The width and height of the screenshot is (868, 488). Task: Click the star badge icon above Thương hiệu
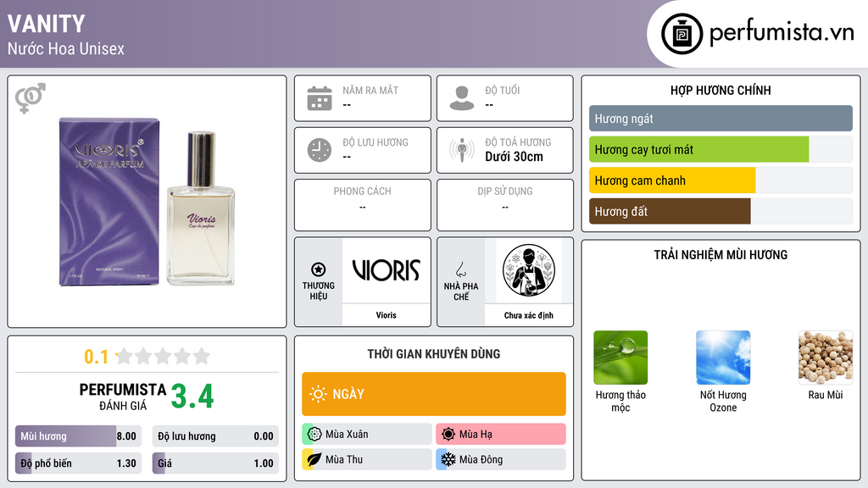point(319,269)
